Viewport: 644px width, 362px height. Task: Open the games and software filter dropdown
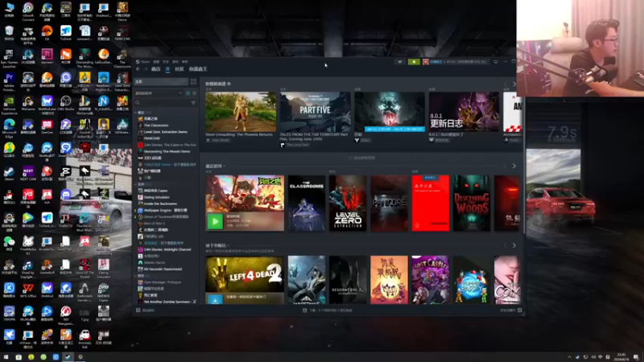point(159,93)
